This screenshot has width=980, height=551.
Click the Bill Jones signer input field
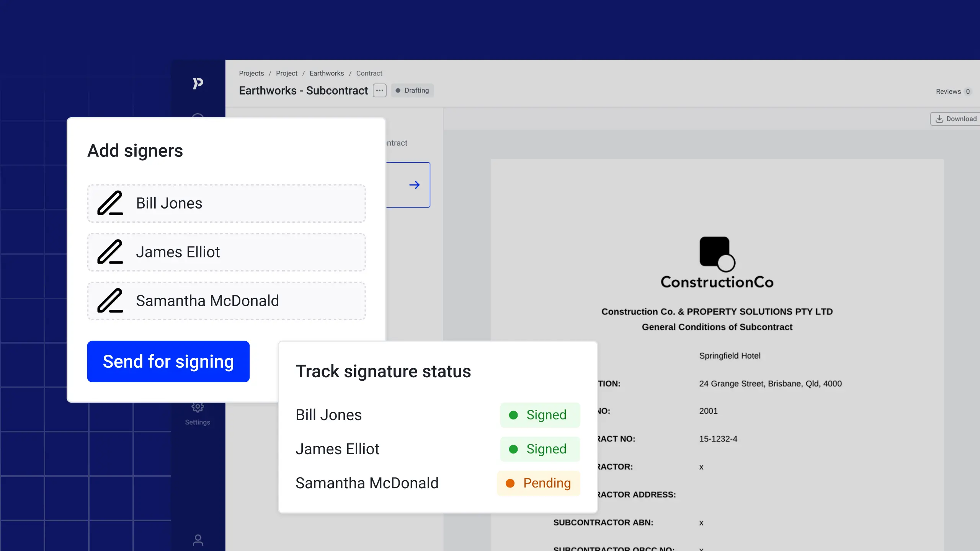tap(227, 203)
